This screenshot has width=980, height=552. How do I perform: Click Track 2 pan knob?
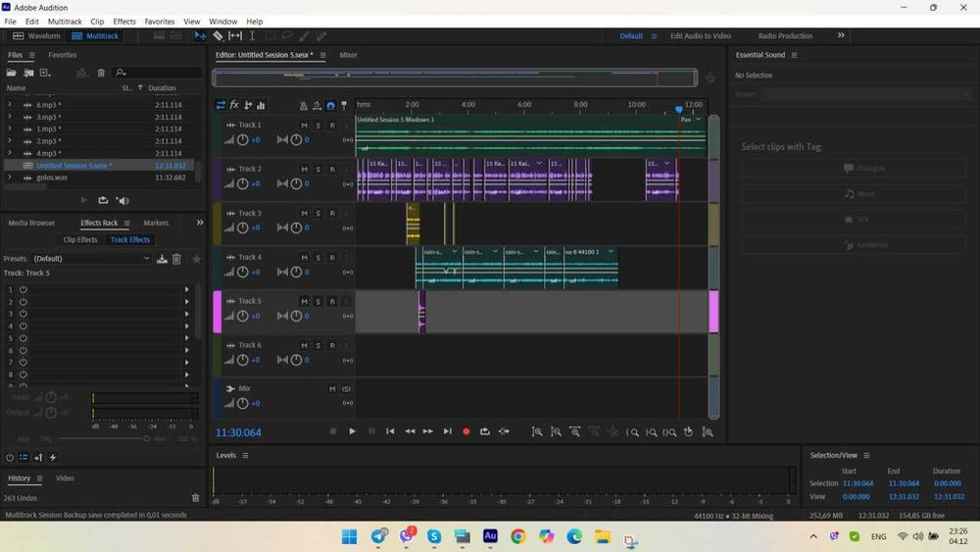296,183
